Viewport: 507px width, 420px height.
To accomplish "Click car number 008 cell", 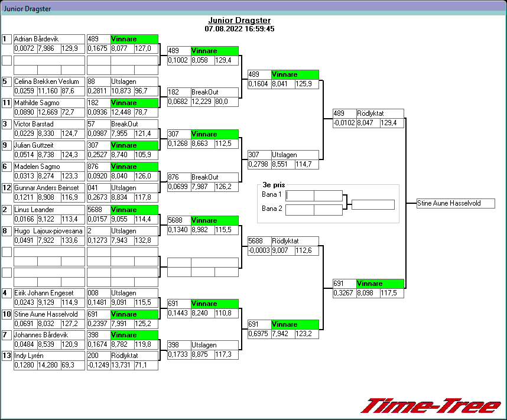I will pyautogui.click(x=99, y=293).
